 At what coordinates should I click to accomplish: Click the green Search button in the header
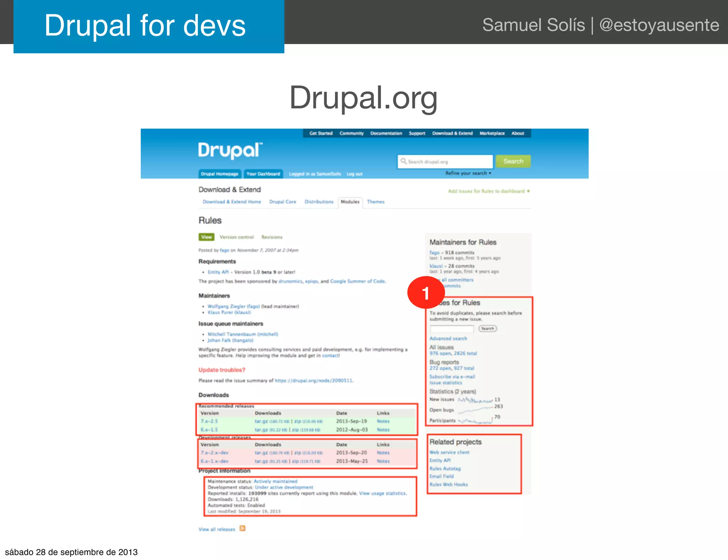[513, 161]
